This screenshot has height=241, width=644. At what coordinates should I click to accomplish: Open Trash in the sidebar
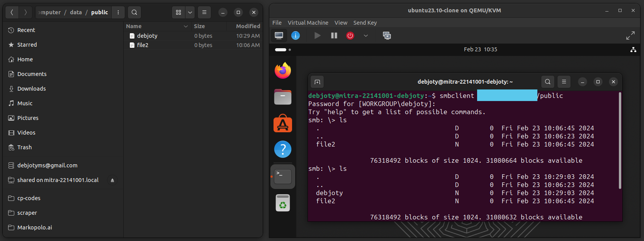tap(63, 147)
